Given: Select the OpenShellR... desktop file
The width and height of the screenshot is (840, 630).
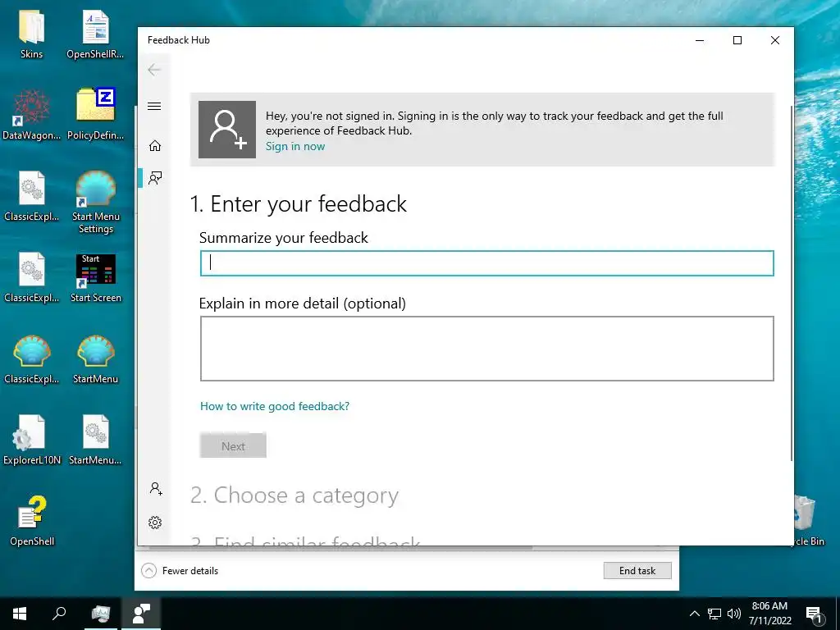Looking at the screenshot, I should coord(95,34).
